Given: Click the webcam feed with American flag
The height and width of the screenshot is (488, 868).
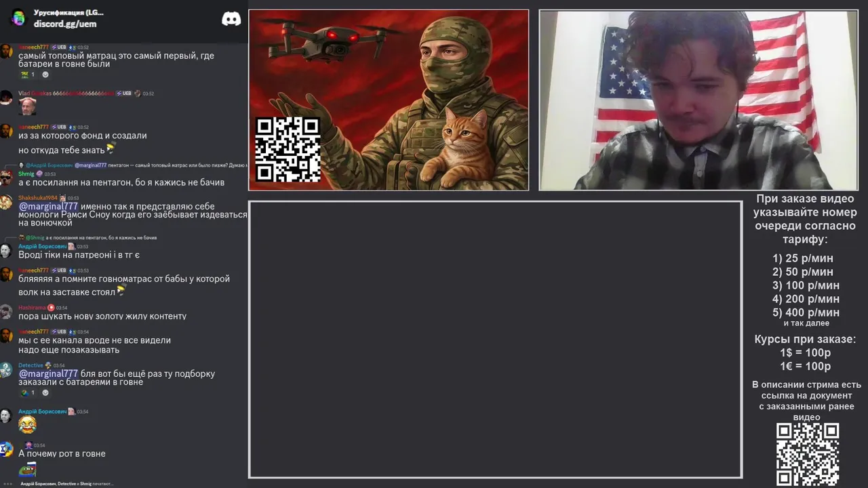Looking at the screenshot, I should click(x=698, y=100).
